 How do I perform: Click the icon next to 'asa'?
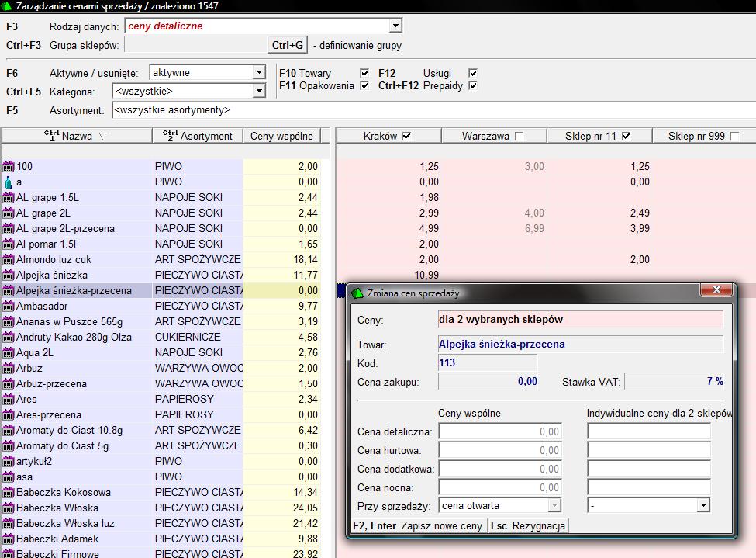point(9,477)
